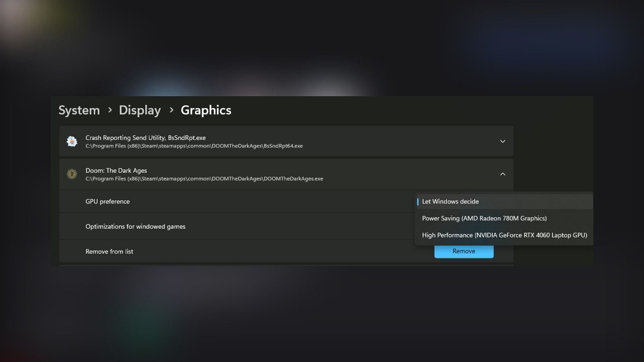Click Remove from list label
Viewport: 644px width, 362px height.
[x=109, y=251]
